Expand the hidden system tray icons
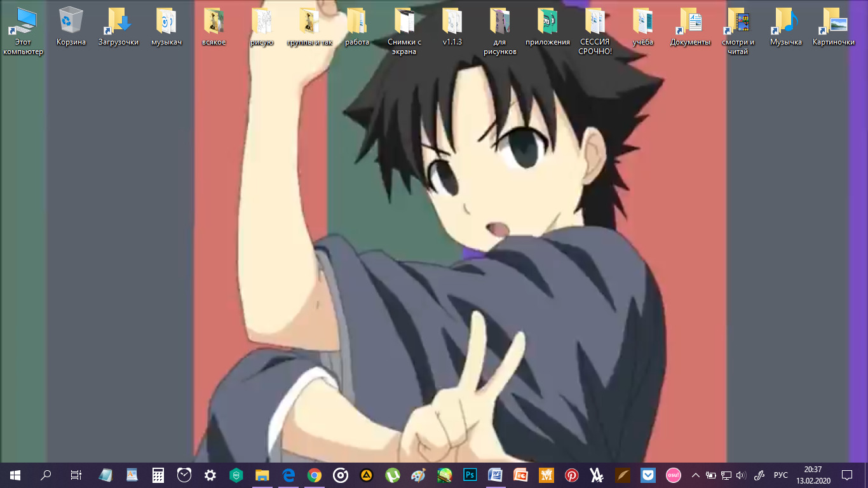The height and width of the screenshot is (488, 868). click(x=695, y=475)
